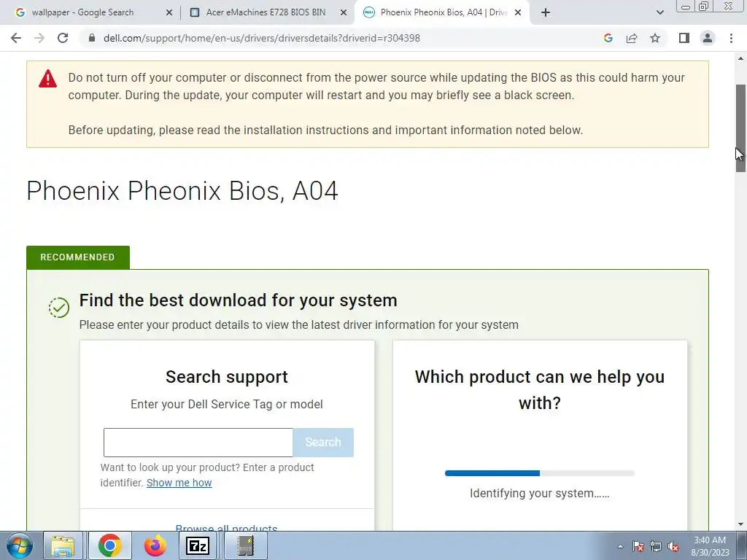Open the BIOS app taskbar icon

(x=246, y=545)
